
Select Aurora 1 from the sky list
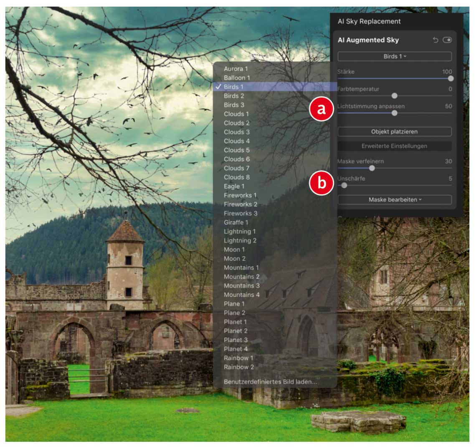[x=236, y=69]
